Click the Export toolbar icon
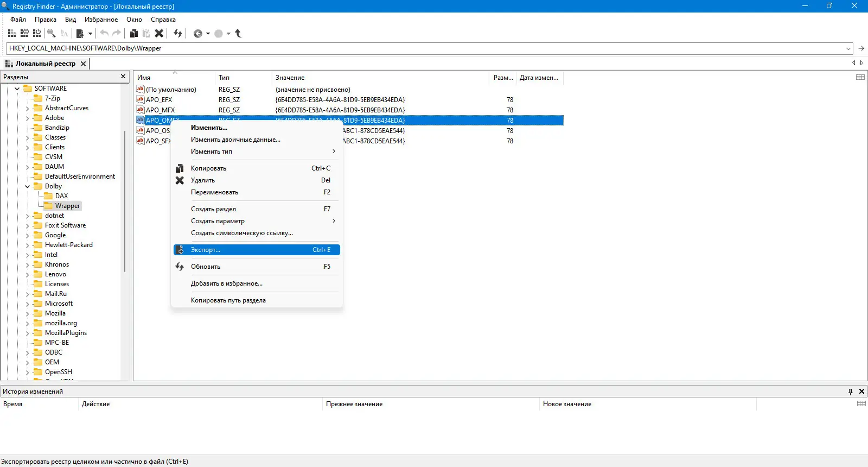Screen dimensions: 868x467 point(80,33)
